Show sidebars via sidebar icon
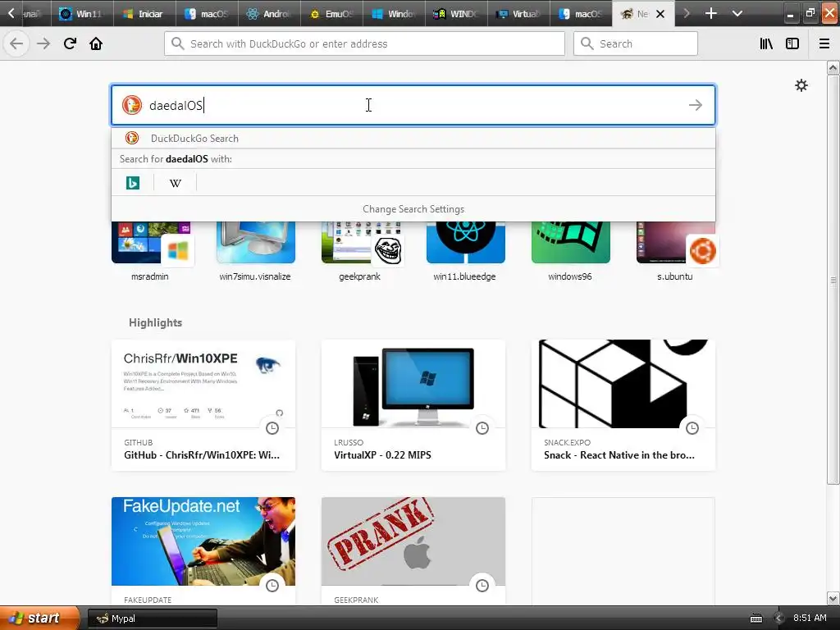This screenshot has height=630, width=840. click(x=792, y=43)
